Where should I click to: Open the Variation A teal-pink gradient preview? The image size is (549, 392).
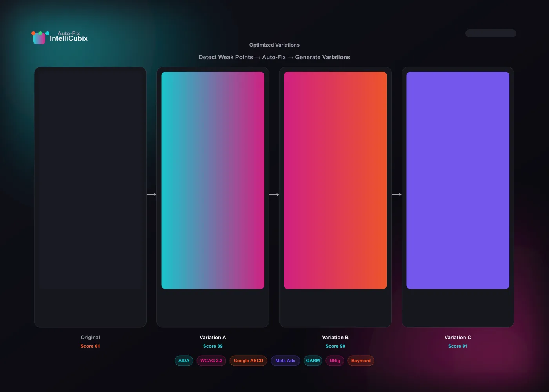click(x=213, y=180)
